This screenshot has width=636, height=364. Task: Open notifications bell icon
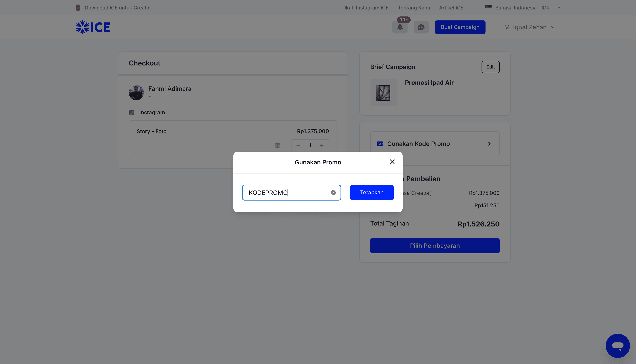click(x=400, y=27)
